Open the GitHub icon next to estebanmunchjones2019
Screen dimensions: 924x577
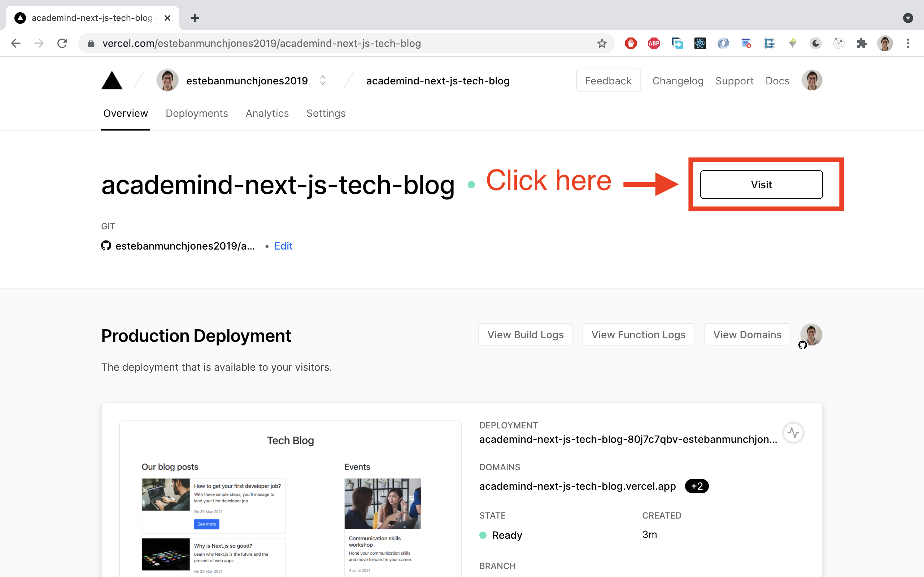[106, 246]
